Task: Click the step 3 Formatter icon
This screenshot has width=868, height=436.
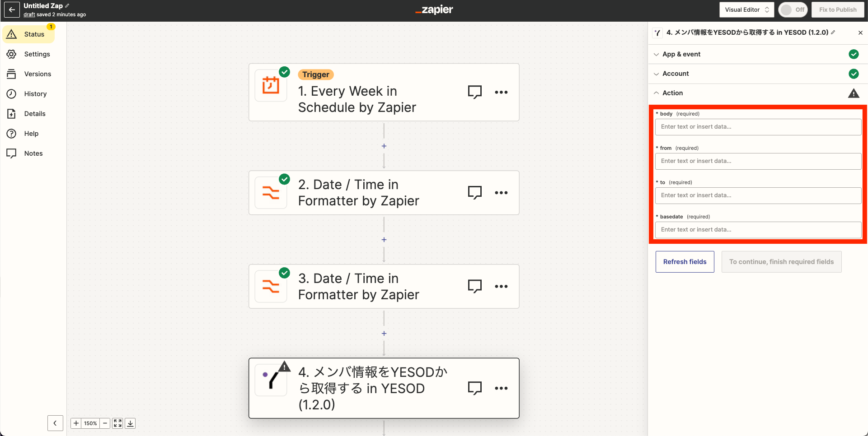Action: 271,287
